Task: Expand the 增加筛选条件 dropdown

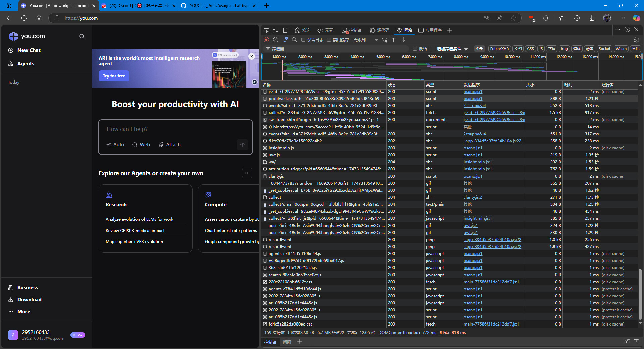Action: pyautogui.click(x=452, y=49)
